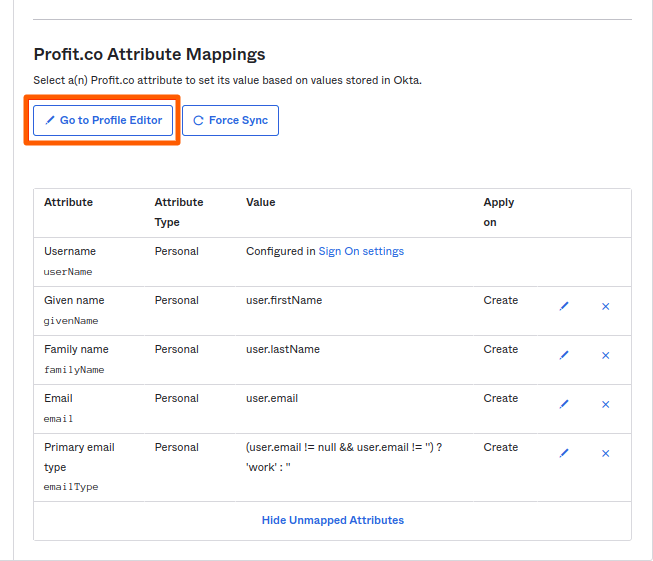This screenshot has width=653, height=561.
Task: Click the user.lastName value text
Action: 283,349
